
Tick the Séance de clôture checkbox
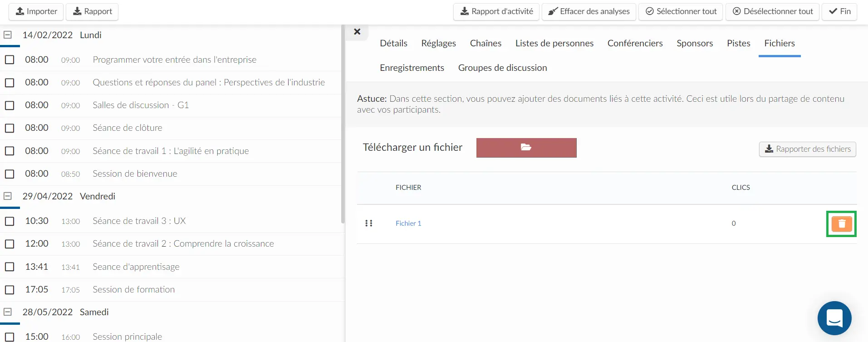point(10,128)
